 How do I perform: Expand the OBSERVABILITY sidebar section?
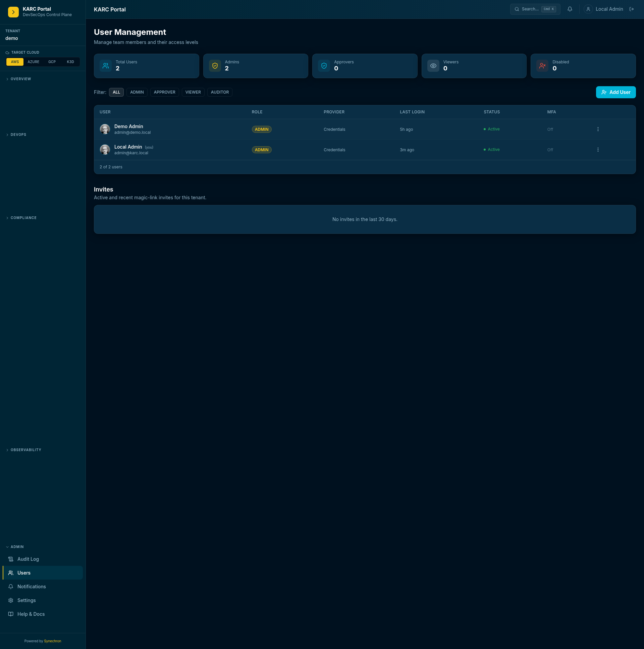(x=26, y=450)
